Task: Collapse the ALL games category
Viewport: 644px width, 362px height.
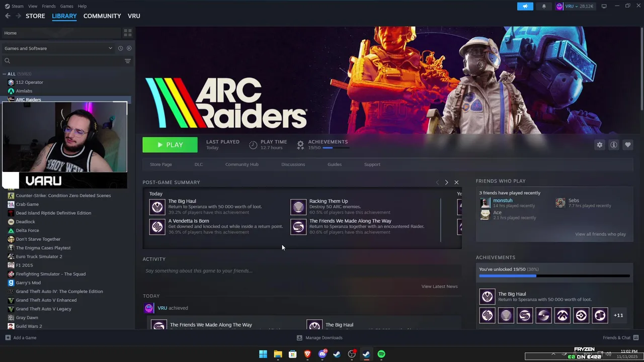Action: 5,74
